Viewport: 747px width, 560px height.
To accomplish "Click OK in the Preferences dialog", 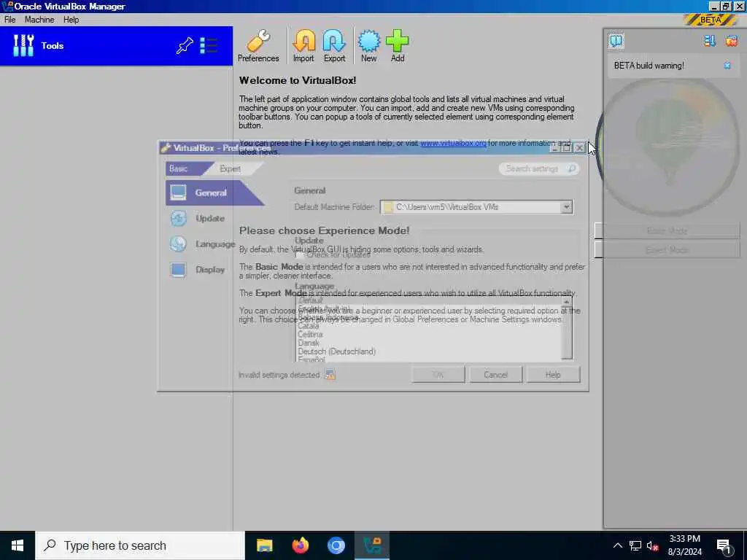I will click(x=438, y=375).
